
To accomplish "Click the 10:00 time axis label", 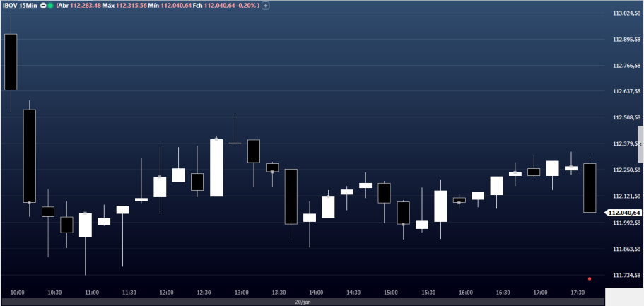I will point(17,292).
